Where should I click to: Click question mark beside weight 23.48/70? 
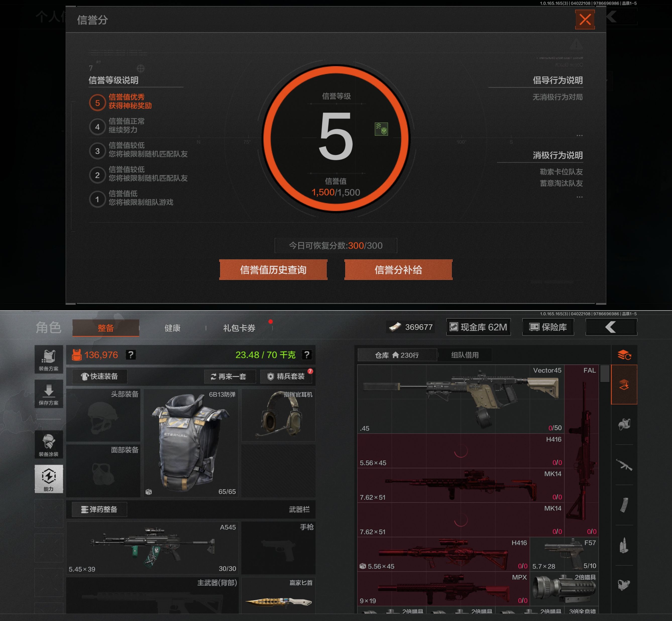pyautogui.click(x=307, y=355)
